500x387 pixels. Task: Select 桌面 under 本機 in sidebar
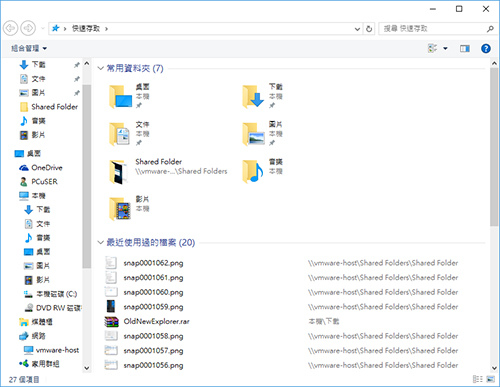click(37, 252)
